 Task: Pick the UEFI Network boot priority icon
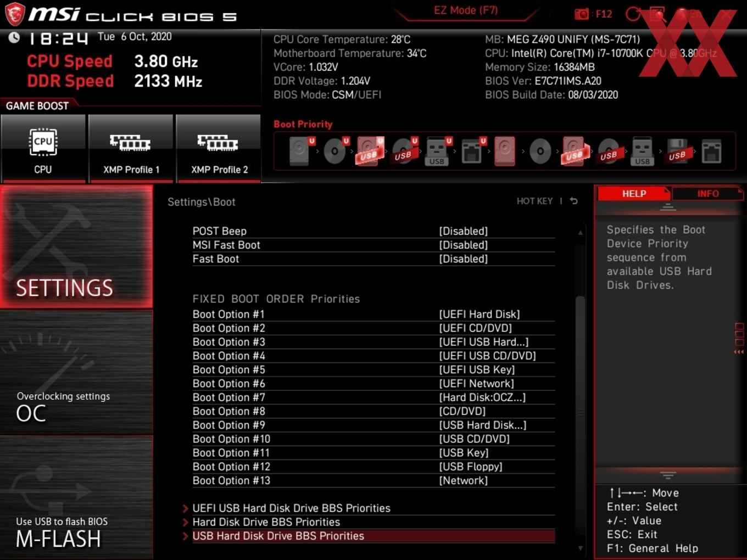473,151
